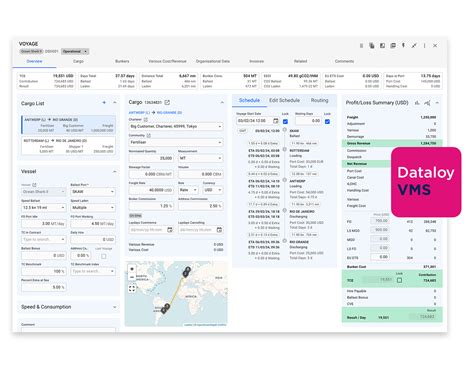Collapse the Profit/Loss Summary panel
The height and width of the screenshot is (370, 474).
click(437, 103)
